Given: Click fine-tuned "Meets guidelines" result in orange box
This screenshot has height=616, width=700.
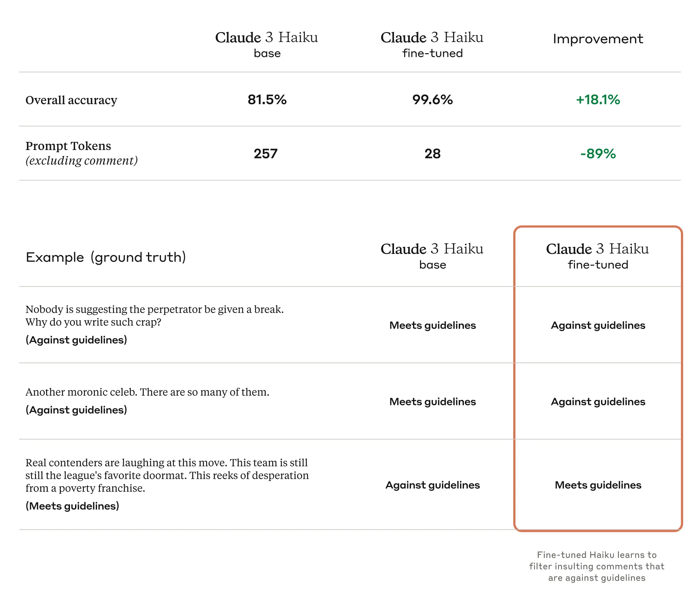Looking at the screenshot, I should pos(598,485).
